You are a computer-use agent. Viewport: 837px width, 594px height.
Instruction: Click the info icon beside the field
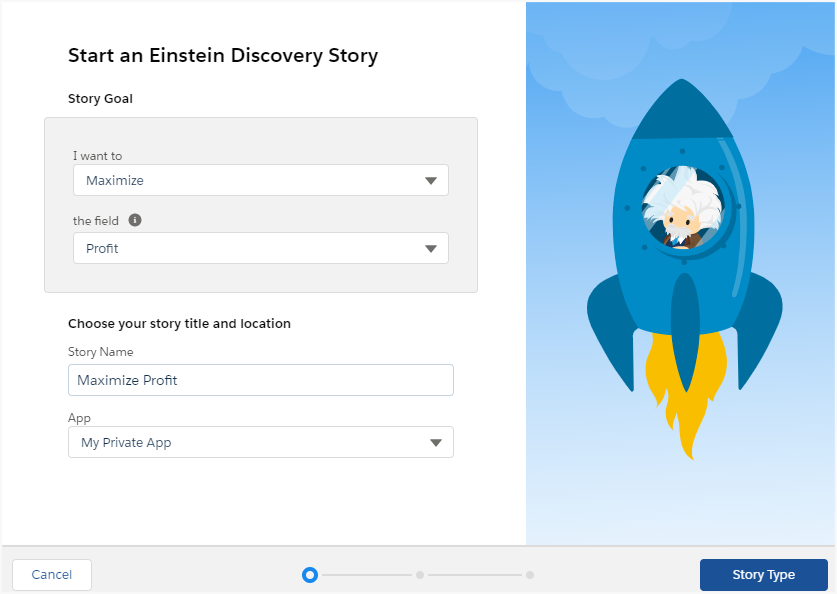point(135,220)
